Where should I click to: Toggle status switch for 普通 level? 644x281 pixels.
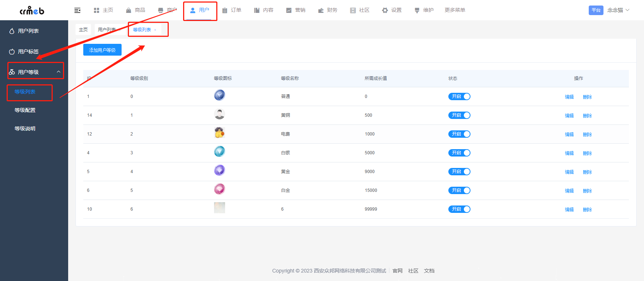tap(459, 96)
